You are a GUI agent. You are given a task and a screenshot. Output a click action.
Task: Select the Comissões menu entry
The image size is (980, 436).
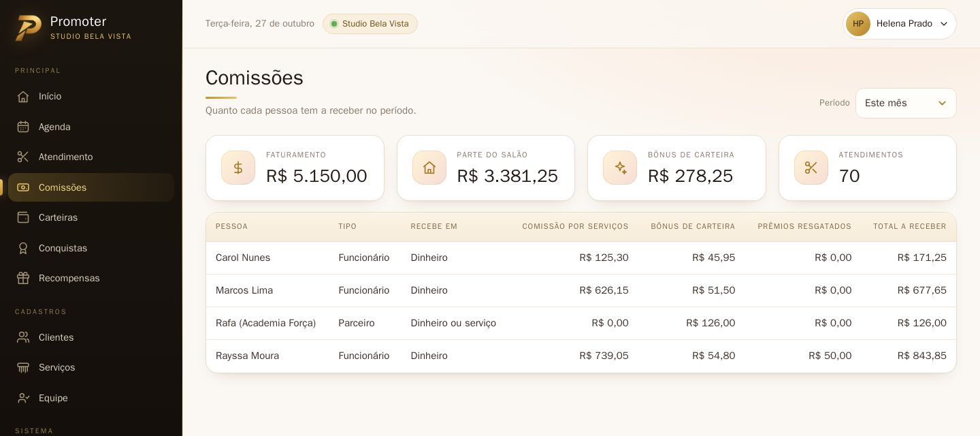coord(91,187)
